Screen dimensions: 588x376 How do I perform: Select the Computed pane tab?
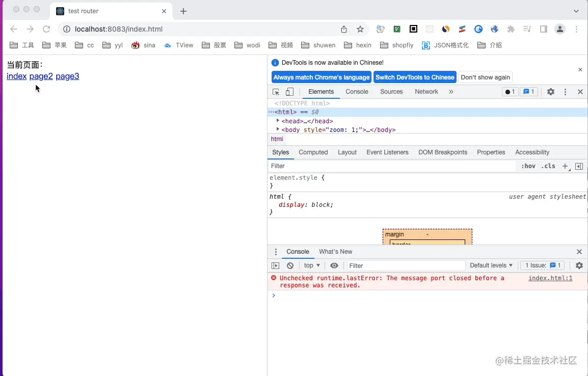313,152
